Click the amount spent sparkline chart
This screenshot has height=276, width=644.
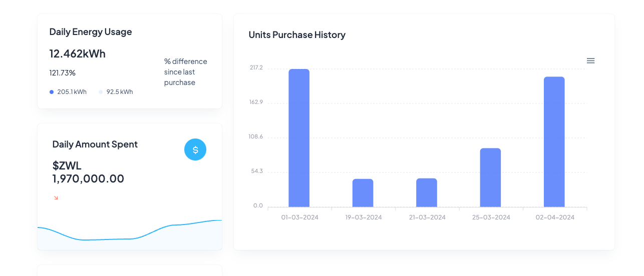tap(130, 234)
